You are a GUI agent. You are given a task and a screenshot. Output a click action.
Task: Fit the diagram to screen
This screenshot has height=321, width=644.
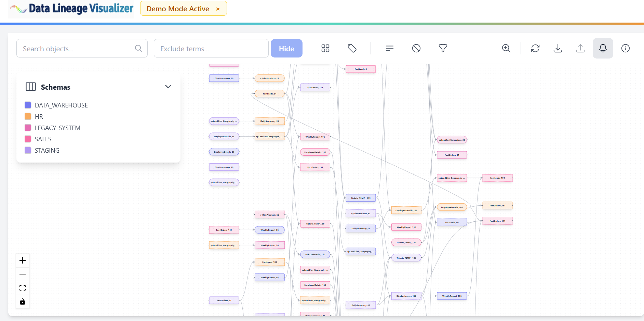click(x=23, y=287)
